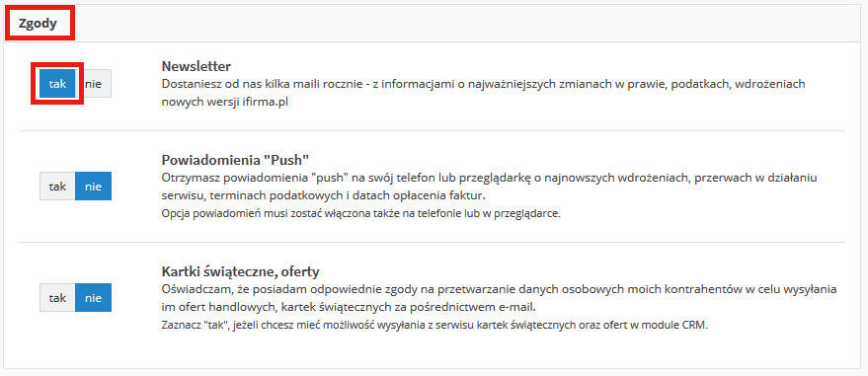Enable Newsletter with the "tak" button
Screen dimensions: 868x376
point(57,84)
